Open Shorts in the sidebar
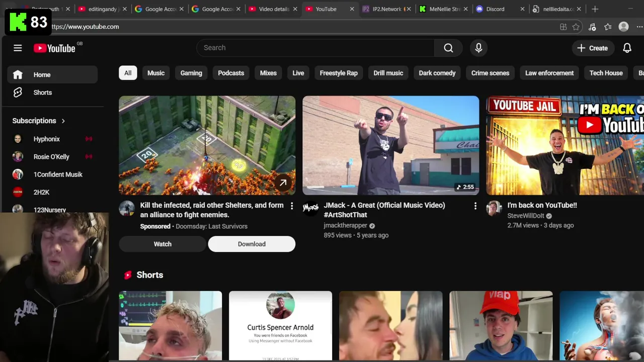Viewport: 644px width, 362px height. tap(52, 93)
